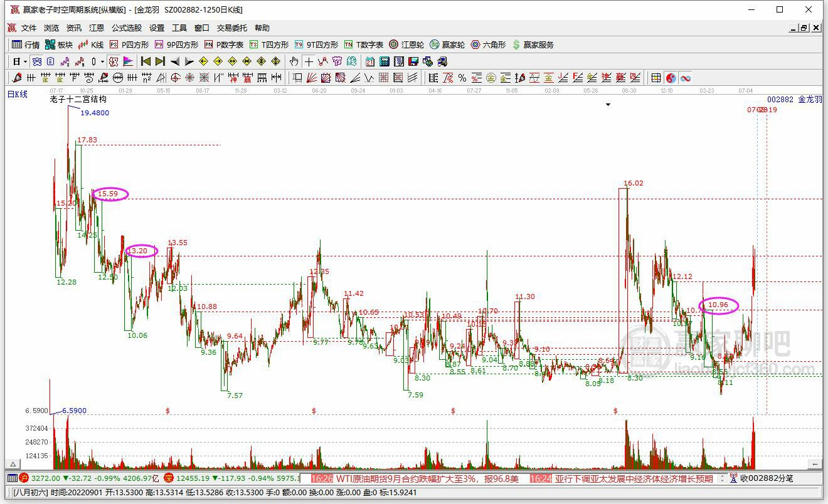828x504 pixels.
Task: Click the yellow diamond right-arrow icon
Action: tap(218, 61)
